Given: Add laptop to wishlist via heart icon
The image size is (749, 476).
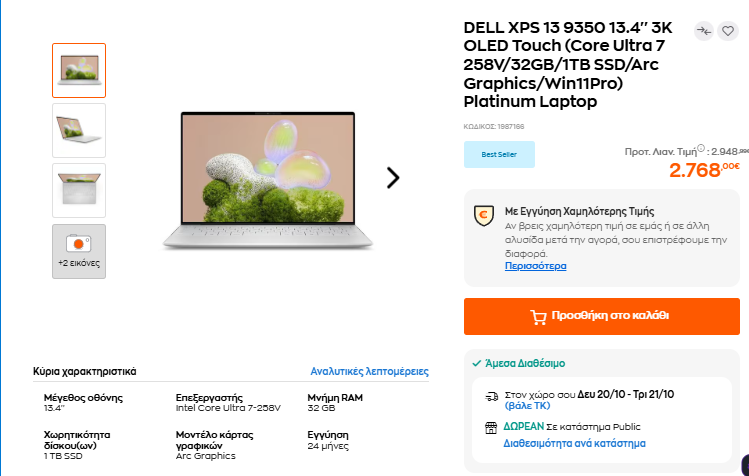Looking at the screenshot, I should (728, 31).
